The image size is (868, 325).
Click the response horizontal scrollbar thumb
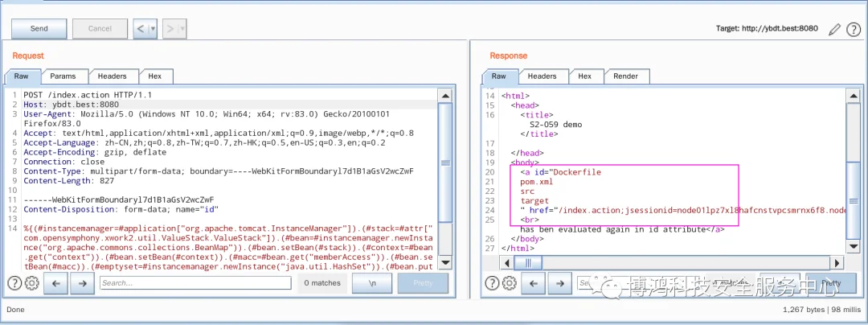pos(529,262)
